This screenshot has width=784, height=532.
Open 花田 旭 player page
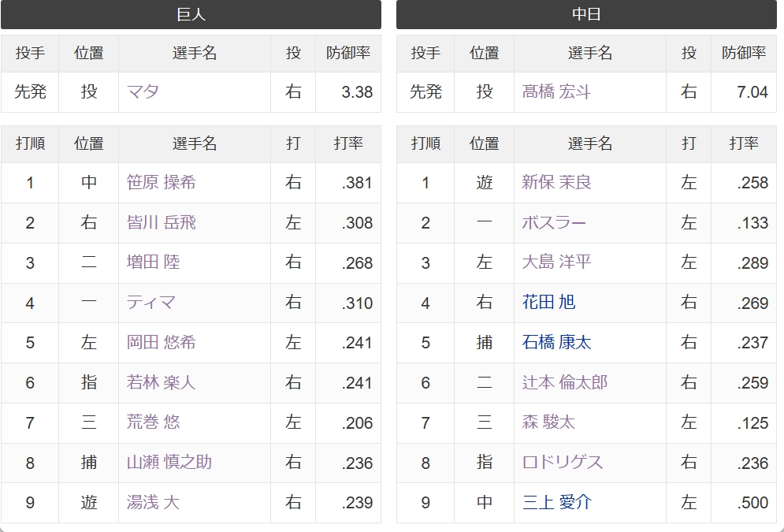pos(548,303)
